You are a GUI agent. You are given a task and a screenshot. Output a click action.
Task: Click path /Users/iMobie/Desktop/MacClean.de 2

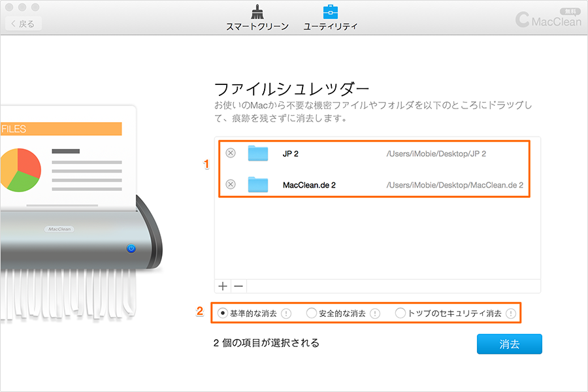[455, 185]
